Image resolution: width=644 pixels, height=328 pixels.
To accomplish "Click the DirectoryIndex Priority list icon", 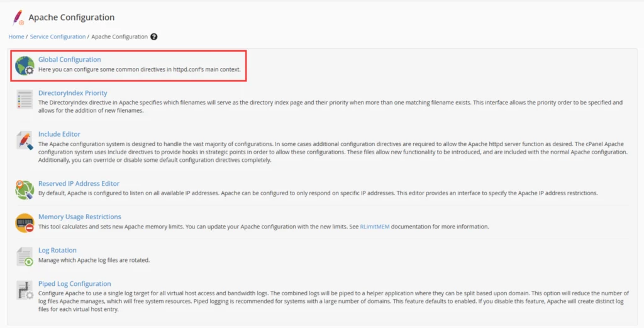I will point(25,99).
